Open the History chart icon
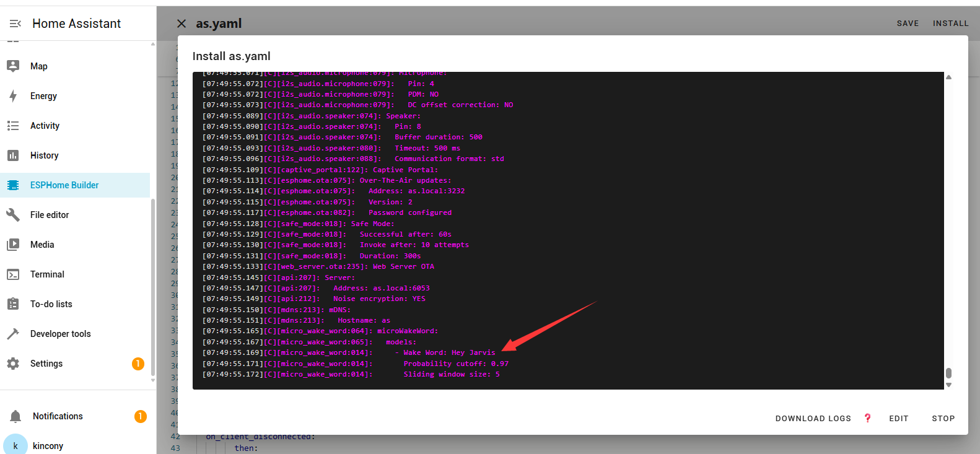 pos(13,155)
